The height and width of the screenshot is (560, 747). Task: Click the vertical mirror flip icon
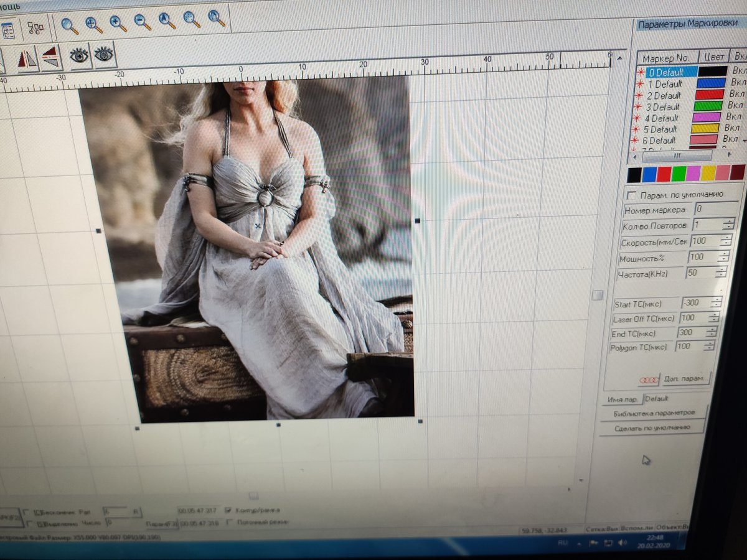pyautogui.click(x=51, y=57)
